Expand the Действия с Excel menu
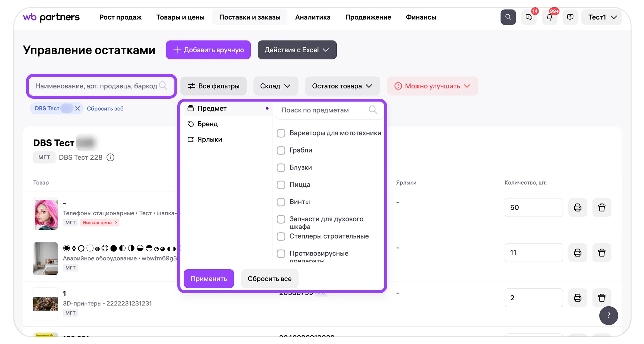This screenshot has height=344, width=644. click(297, 50)
